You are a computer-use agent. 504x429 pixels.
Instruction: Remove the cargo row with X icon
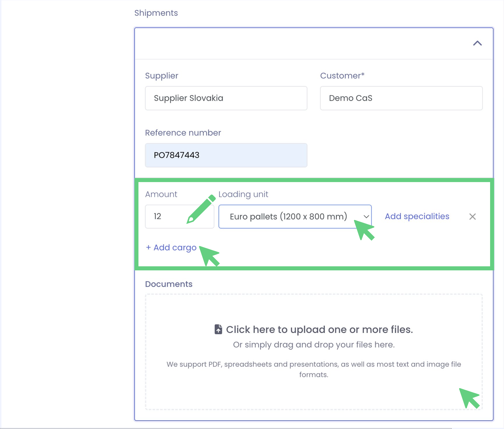pos(472,217)
